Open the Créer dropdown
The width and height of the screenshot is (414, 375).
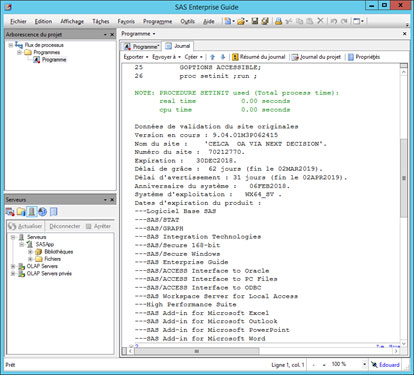click(x=194, y=57)
